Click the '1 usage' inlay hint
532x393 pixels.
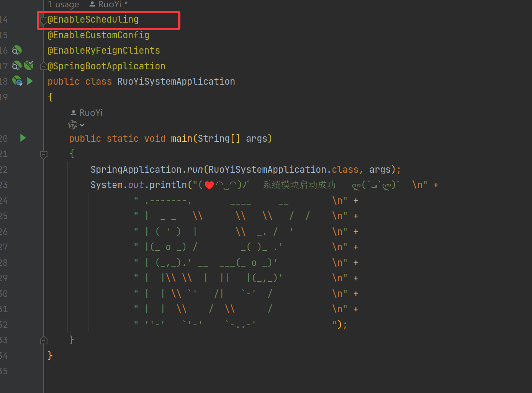63,5
